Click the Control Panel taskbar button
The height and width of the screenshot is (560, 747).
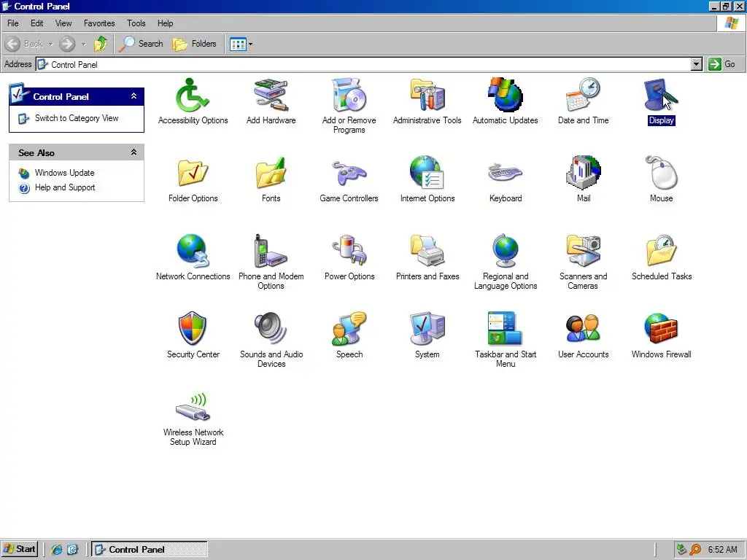pyautogui.click(x=149, y=549)
